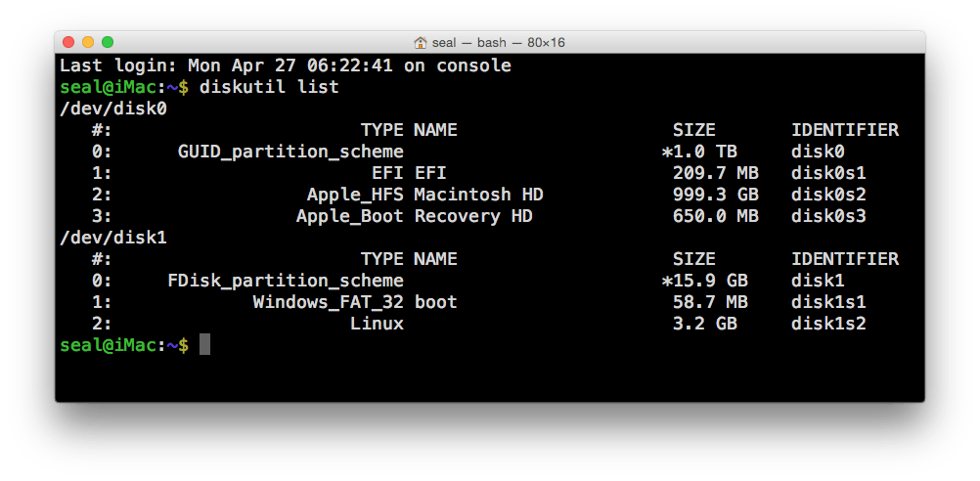Click the window title 'seal — bash — 80×16'
The width and height of the screenshot is (980, 481).
tap(498, 43)
